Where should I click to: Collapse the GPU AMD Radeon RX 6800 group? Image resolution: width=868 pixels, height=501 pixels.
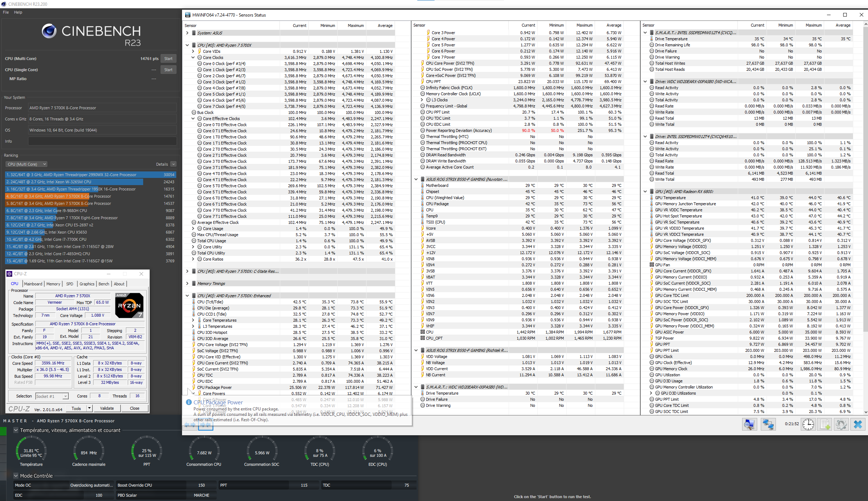[645, 192]
